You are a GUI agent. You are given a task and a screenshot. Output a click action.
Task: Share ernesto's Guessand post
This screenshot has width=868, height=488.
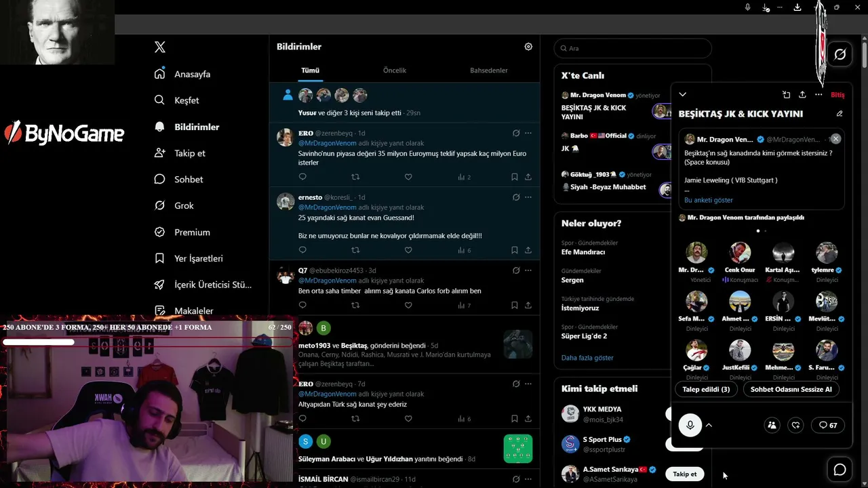pos(528,250)
